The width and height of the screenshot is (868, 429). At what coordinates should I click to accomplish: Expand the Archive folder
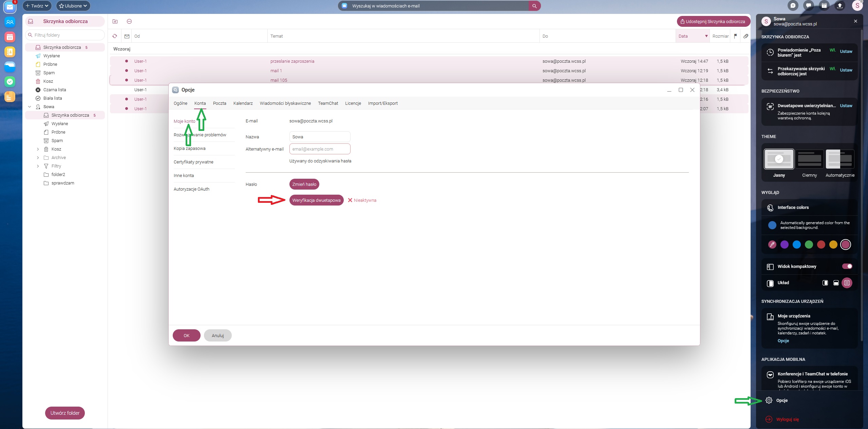(x=38, y=158)
